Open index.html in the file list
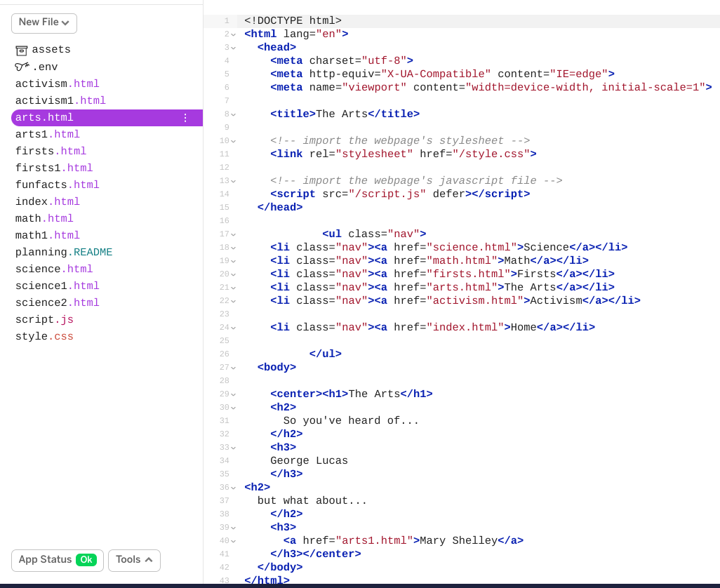This screenshot has height=588, width=720. (48, 201)
